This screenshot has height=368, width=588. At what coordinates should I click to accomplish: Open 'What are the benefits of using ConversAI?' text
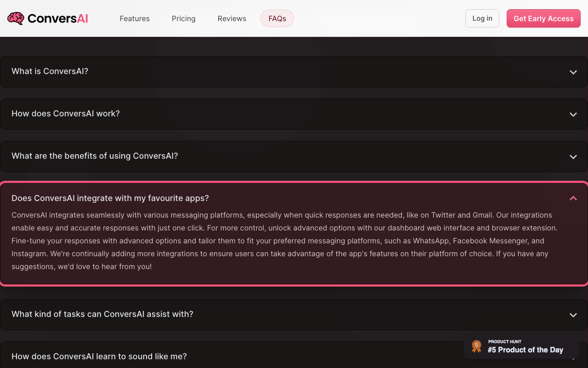[x=95, y=156]
